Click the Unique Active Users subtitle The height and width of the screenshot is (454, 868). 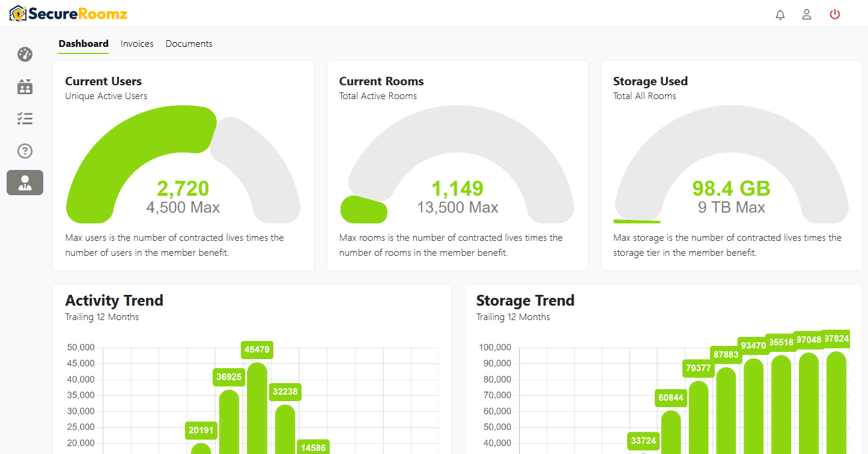106,96
